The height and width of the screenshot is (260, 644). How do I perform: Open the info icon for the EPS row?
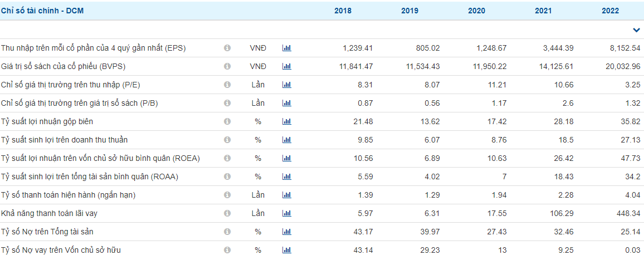227,48
